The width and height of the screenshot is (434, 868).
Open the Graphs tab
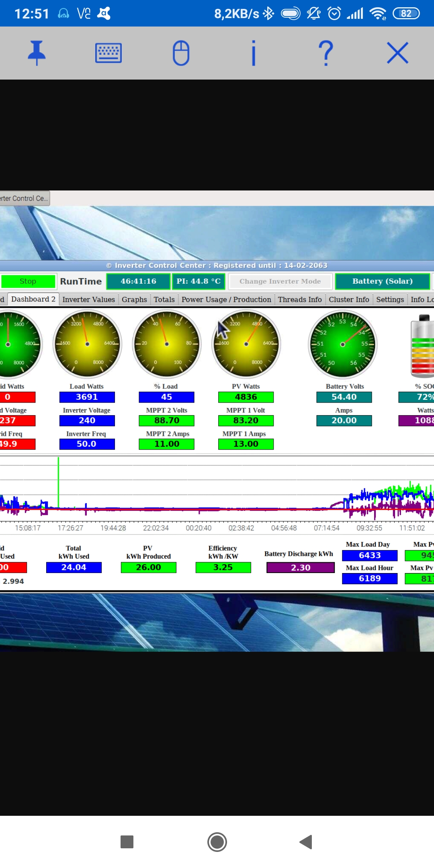tap(134, 299)
